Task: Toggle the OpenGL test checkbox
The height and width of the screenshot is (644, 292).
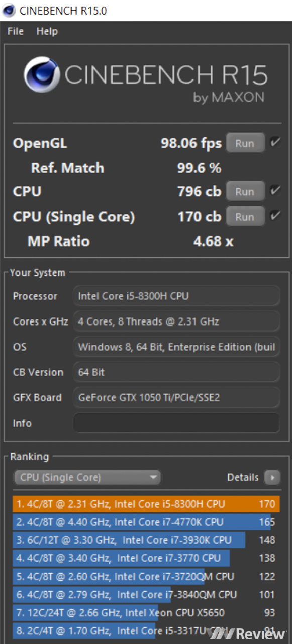Action: [x=274, y=142]
